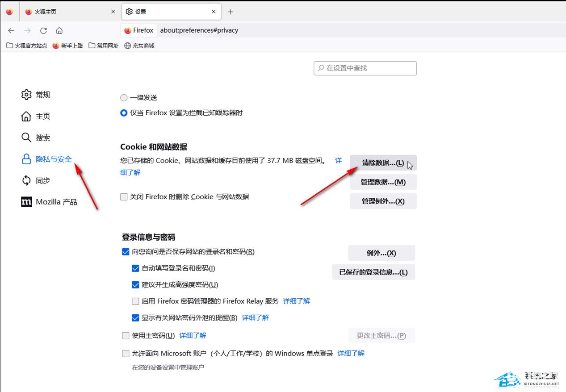This screenshot has height=392, width=566.
Task: Open 火狐官方站点 bookmark folder
Action: [27, 46]
